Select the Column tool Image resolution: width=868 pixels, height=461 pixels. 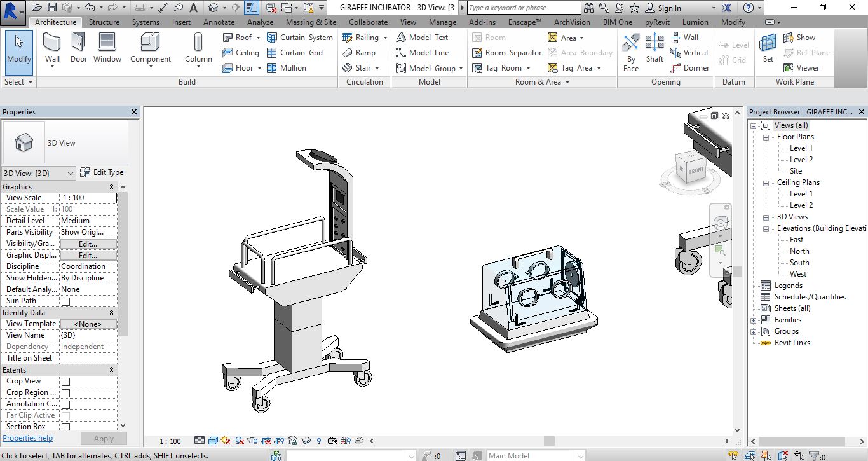(x=198, y=48)
